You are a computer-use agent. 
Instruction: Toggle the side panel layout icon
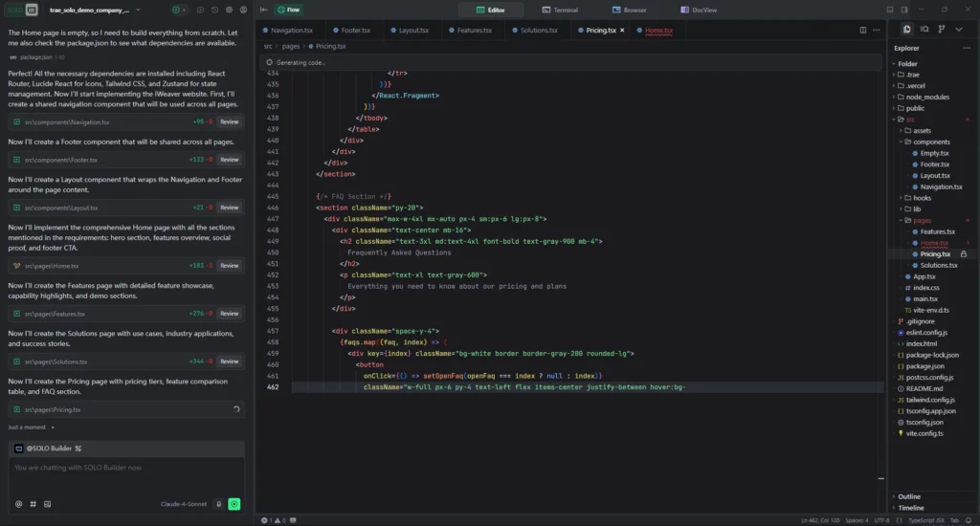pyautogui.click(x=903, y=10)
